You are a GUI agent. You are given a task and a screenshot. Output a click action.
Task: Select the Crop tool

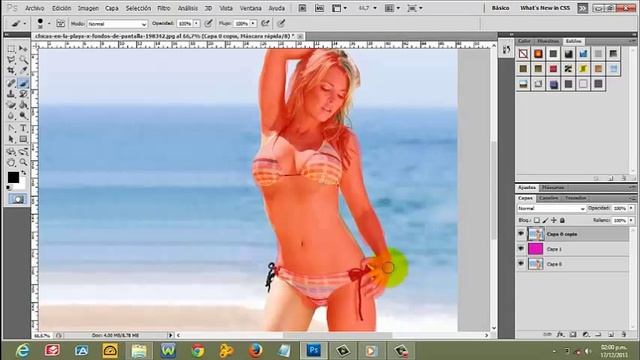(x=11, y=71)
